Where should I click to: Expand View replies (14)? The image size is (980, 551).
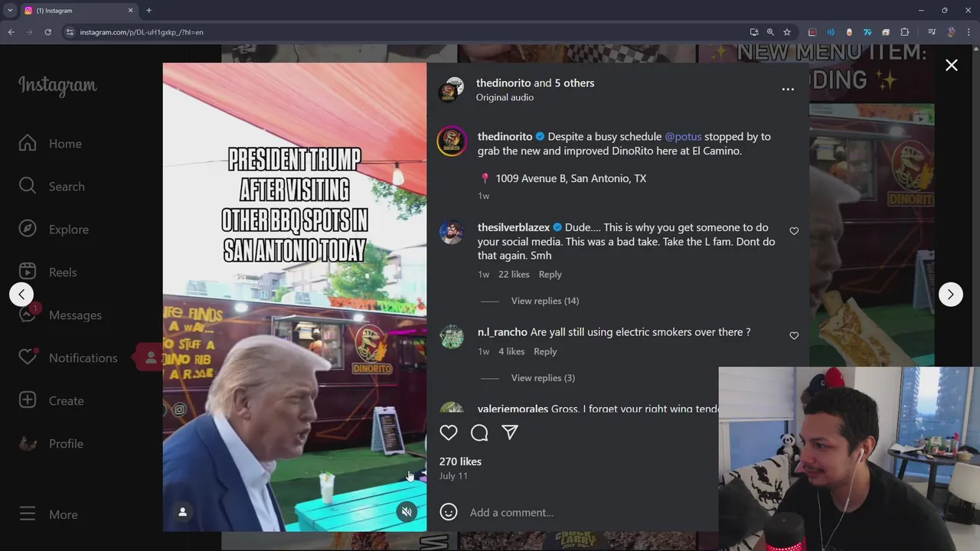pyautogui.click(x=544, y=301)
